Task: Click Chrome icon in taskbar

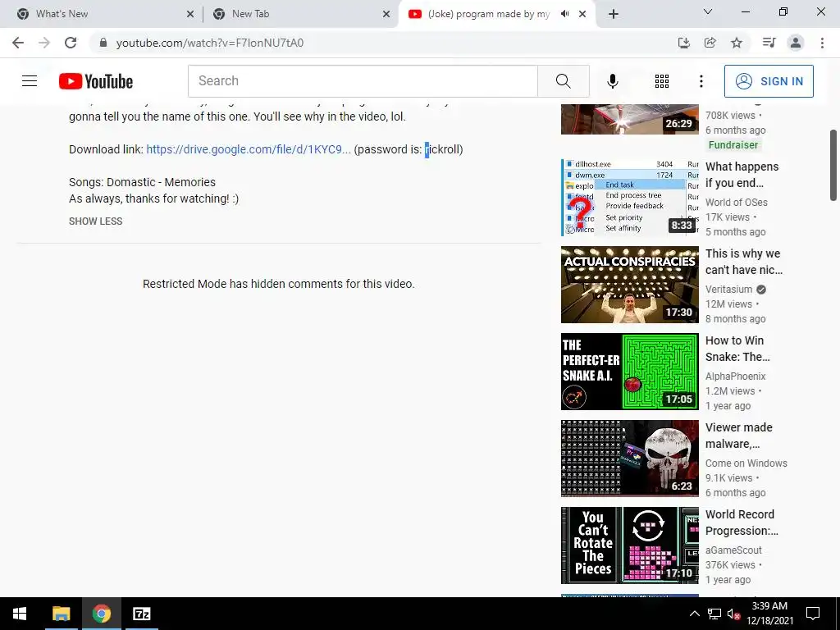Action: [x=101, y=614]
